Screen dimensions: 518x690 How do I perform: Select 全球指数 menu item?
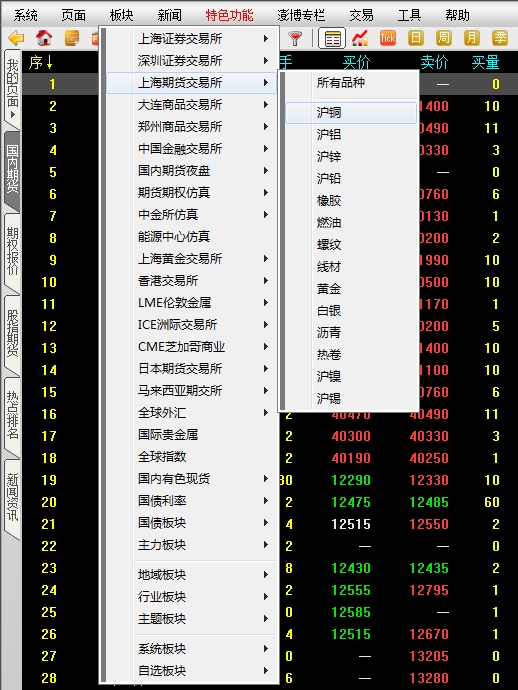coord(191,457)
